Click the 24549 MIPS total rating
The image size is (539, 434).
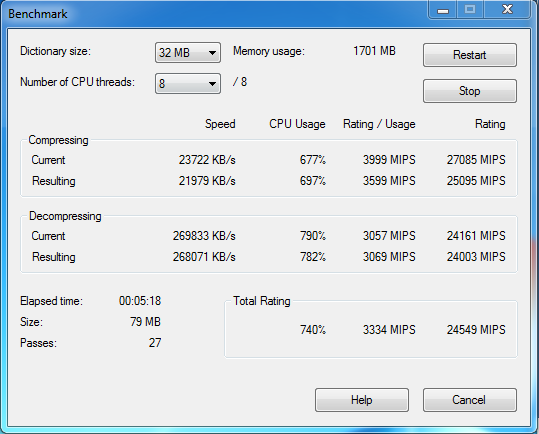point(476,330)
